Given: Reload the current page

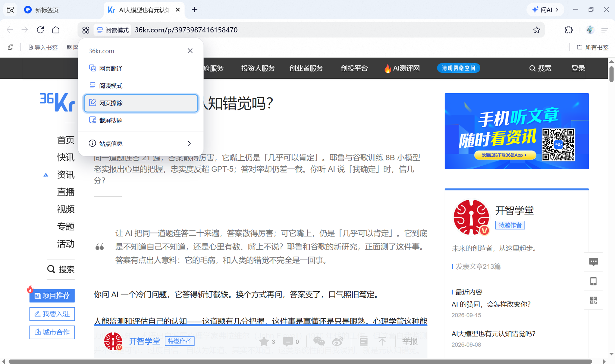Looking at the screenshot, I should (x=40, y=30).
